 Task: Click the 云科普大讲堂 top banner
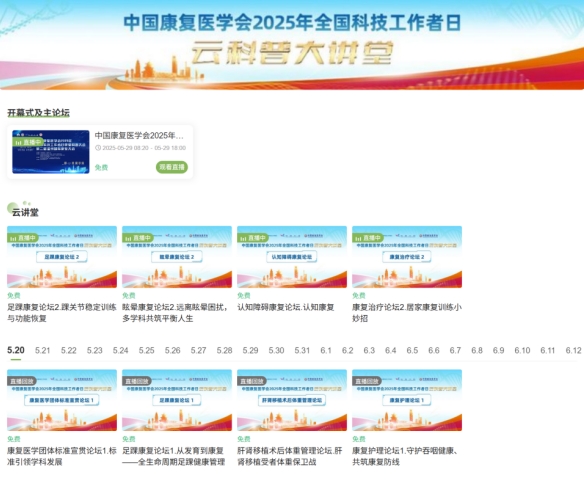[292, 45]
